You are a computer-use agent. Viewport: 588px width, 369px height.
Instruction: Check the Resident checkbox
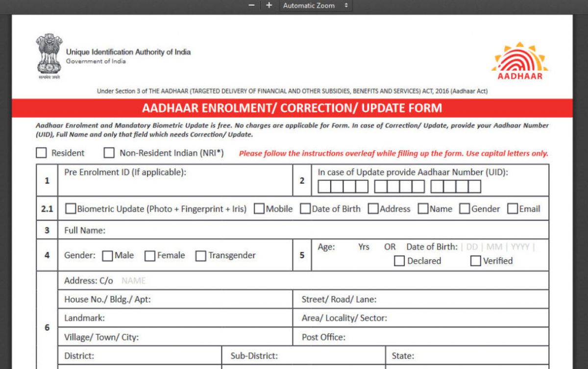click(41, 153)
